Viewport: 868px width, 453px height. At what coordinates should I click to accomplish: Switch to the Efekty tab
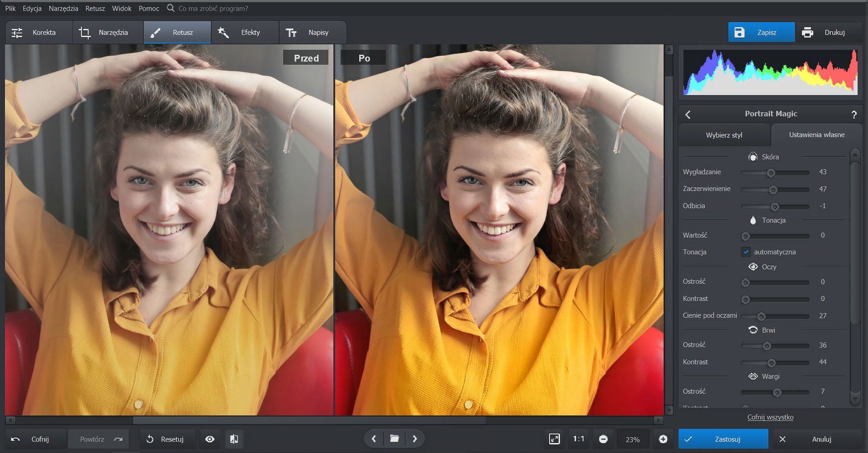[x=245, y=32]
